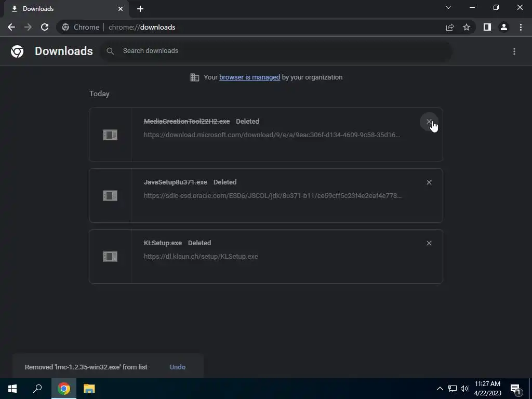
Task: Click the file icon for JavaSetup8u371.exe
Action: [110, 195]
